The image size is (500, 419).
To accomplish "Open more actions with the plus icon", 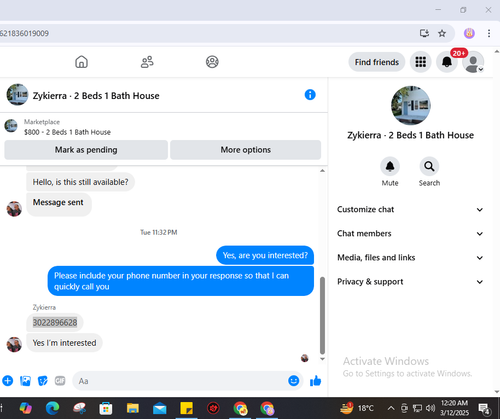I will click(x=7, y=381).
